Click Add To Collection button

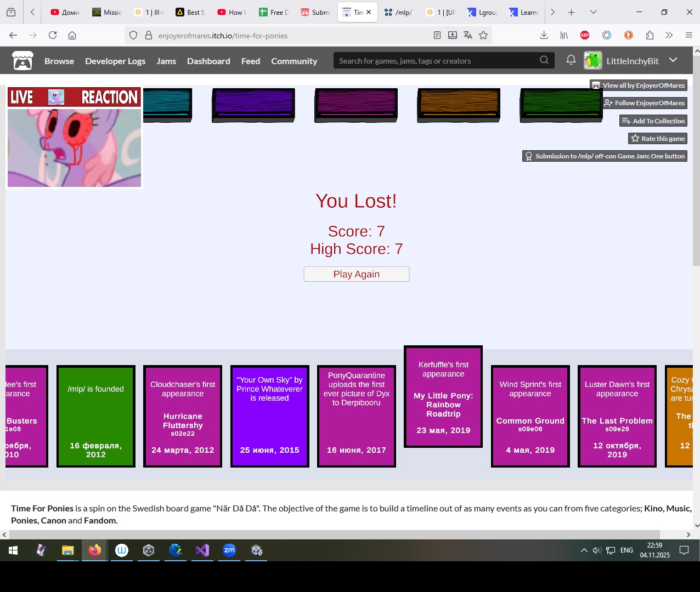click(653, 121)
